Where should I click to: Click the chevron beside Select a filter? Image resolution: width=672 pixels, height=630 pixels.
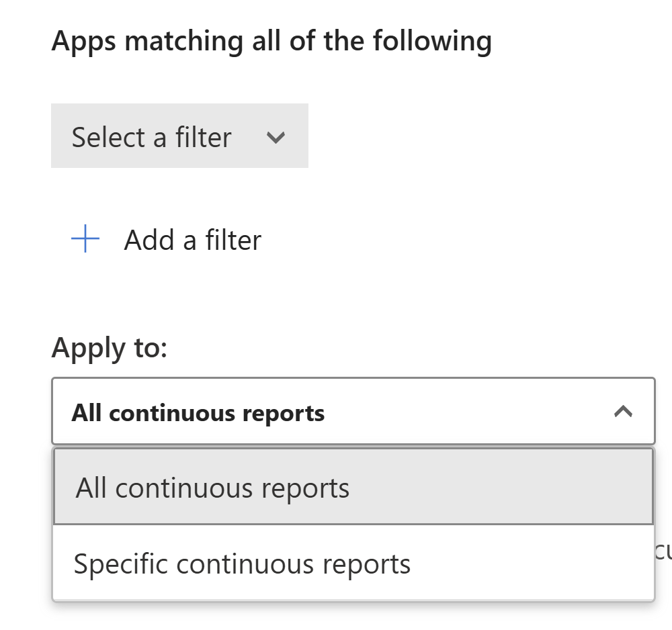coord(276,138)
